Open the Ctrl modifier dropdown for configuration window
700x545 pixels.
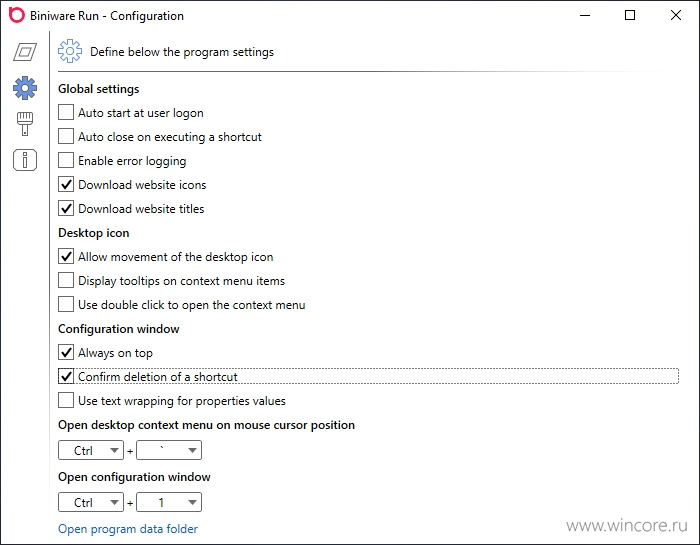pos(91,503)
